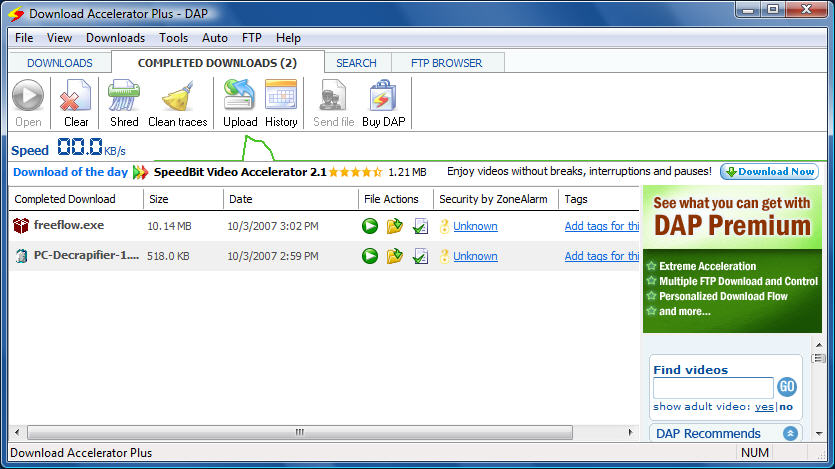This screenshot has width=835, height=469.
Task: Select the COMPLETED DOWNLOADS (2) tab
Action: (x=217, y=63)
